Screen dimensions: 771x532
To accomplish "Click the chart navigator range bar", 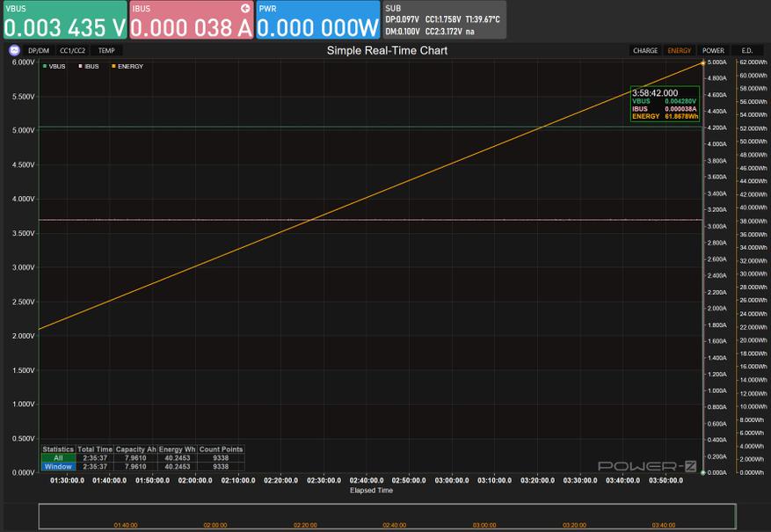I will [x=387, y=516].
